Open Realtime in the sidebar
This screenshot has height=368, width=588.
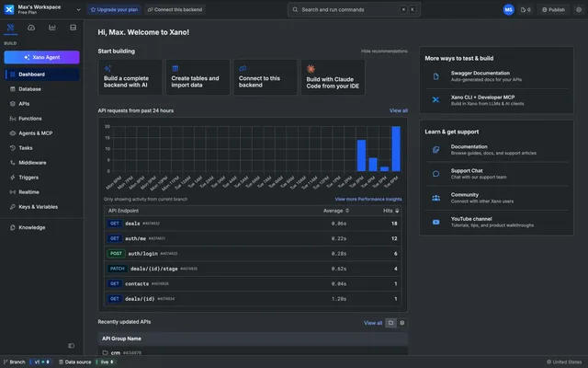[42, 192]
